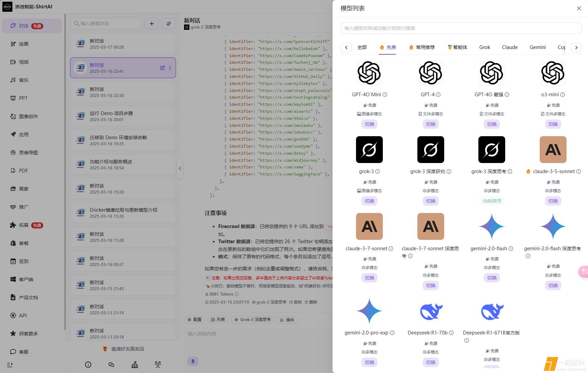
Task: Open the Grok-3 深度思考 model selector
Action: coord(252,320)
